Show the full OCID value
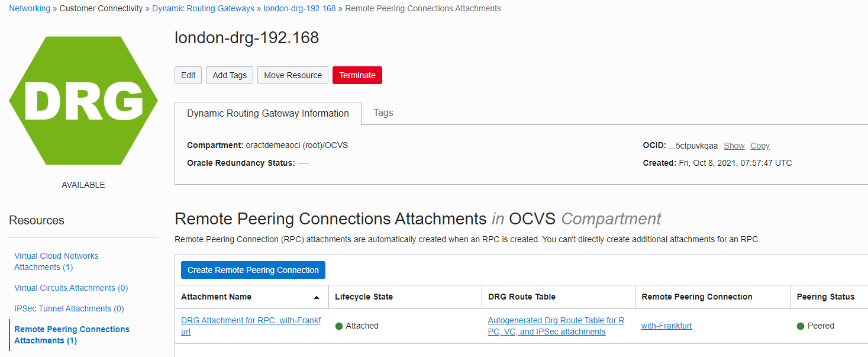Viewport: 868px width, 357px height. click(734, 146)
